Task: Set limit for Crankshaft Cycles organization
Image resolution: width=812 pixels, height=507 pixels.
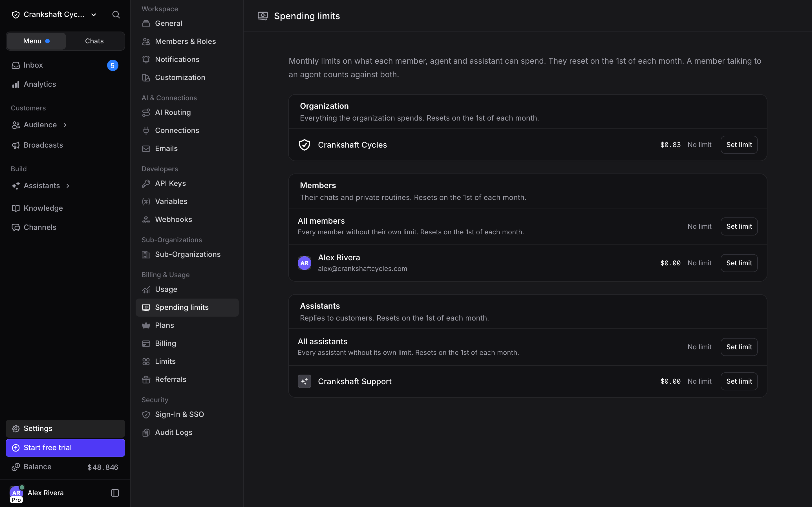Action: (x=739, y=145)
